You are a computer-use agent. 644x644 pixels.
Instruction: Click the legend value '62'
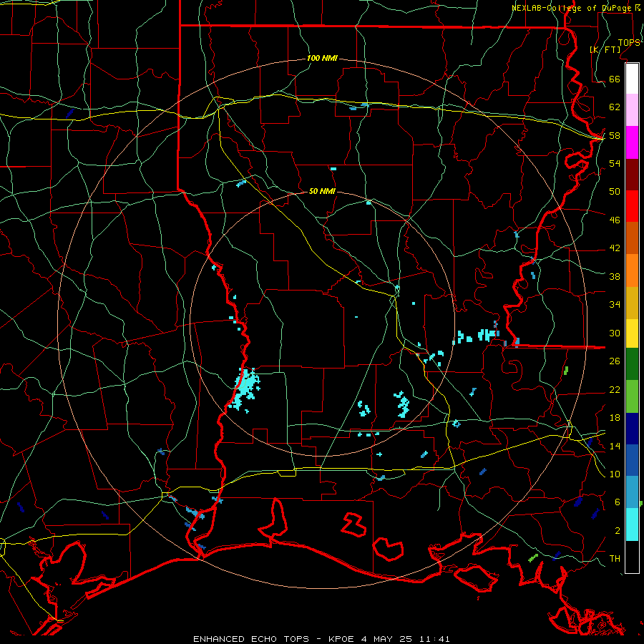(x=615, y=107)
